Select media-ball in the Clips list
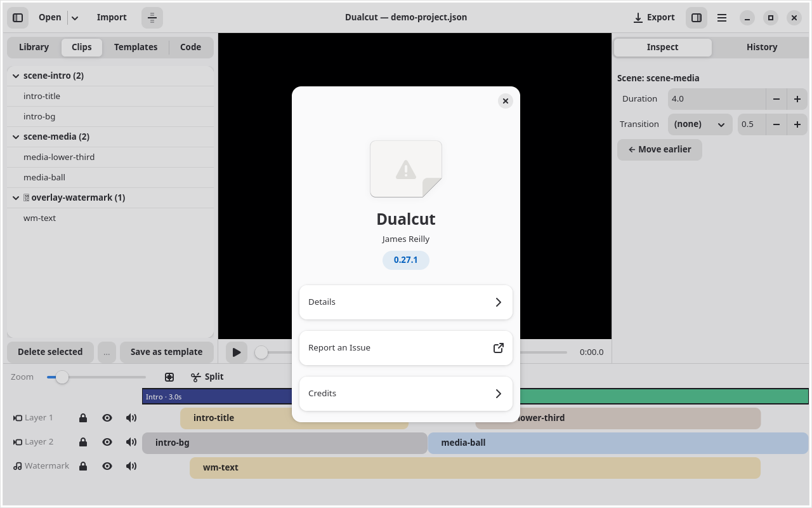 (110, 178)
